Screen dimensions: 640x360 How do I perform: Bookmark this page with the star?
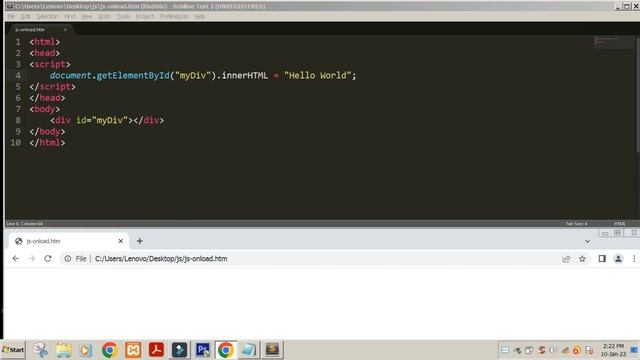[x=582, y=258]
